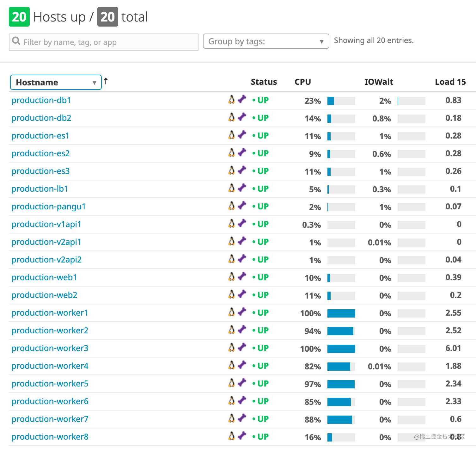Screen dimensions: 476x451
Task: Click the Linux penguin icon for production-v2api2
Action: [232, 259]
